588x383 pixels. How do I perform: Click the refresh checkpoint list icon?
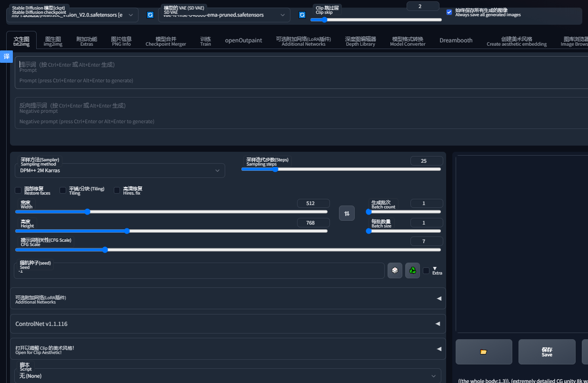(150, 15)
